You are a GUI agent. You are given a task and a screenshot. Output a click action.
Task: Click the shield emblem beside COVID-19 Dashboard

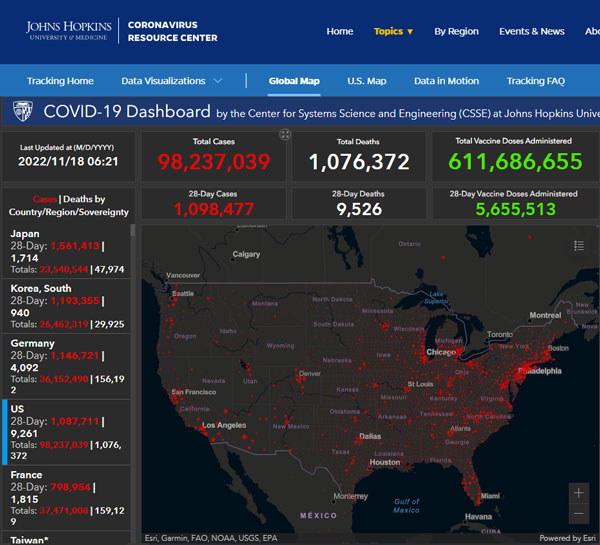point(23,111)
